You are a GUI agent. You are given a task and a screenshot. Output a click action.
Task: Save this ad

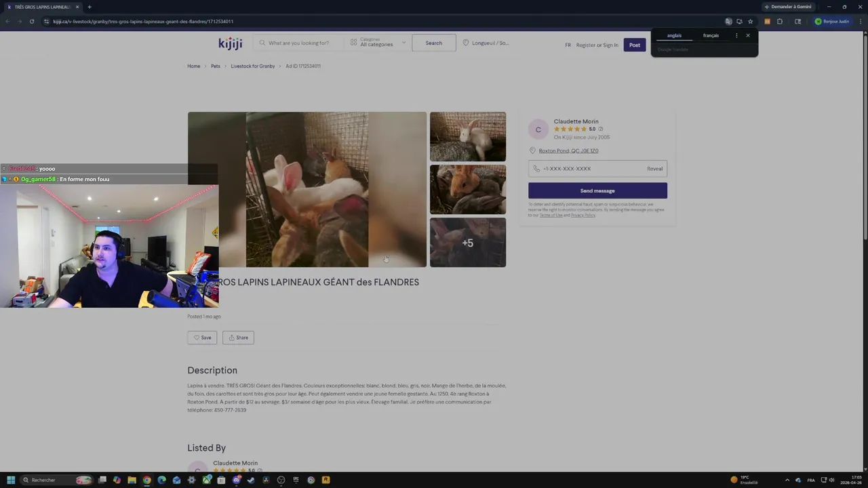pos(202,338)
